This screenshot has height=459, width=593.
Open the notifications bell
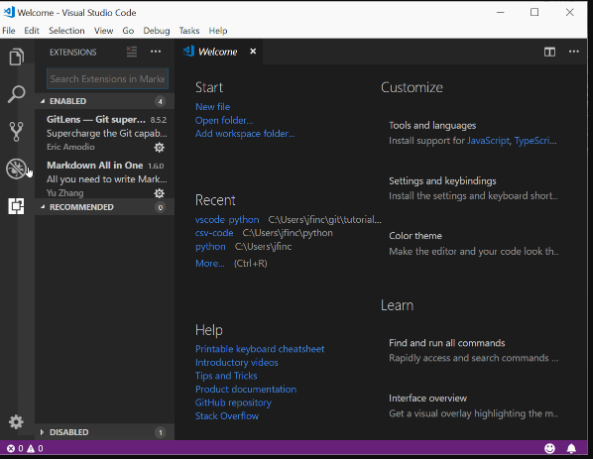[x=571, y=448]
